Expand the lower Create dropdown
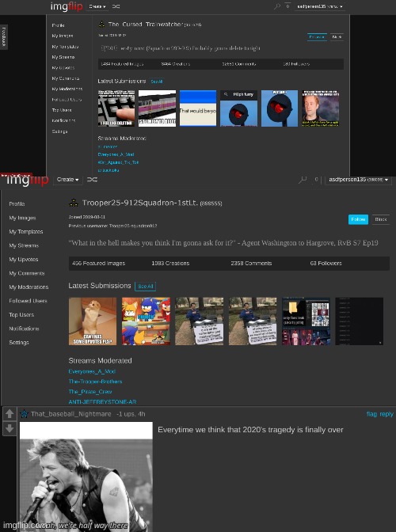The image size is (396, 532). point(68,179)
